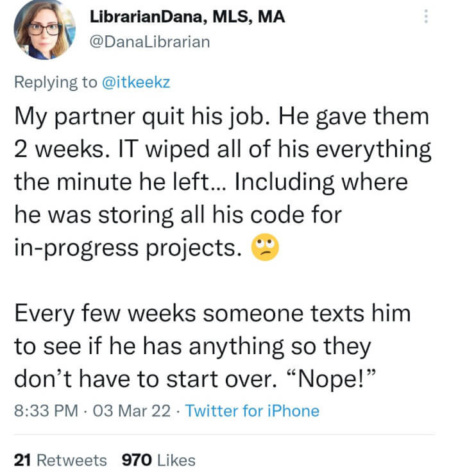Screen dimensions: 449x476
Task: Click the bold number 970 like count
Action: [x=136, y=459]
